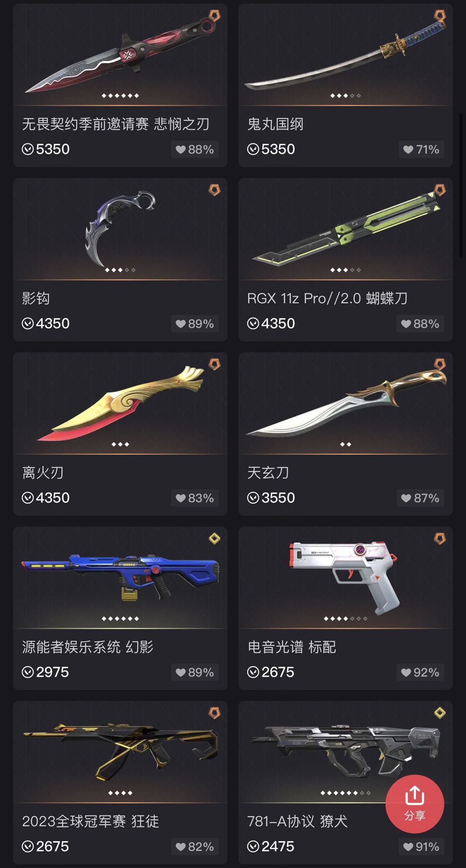Screen dimensions: 466x868
Task: Click the level dots under 电音光谱 pistol
Action: pos(346,619)
